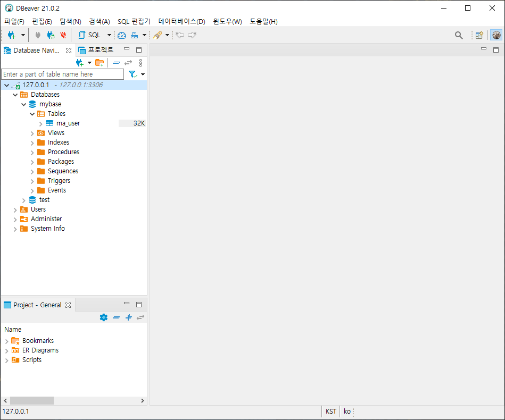Click the Open Perspective icon at top right

(479, 35)
